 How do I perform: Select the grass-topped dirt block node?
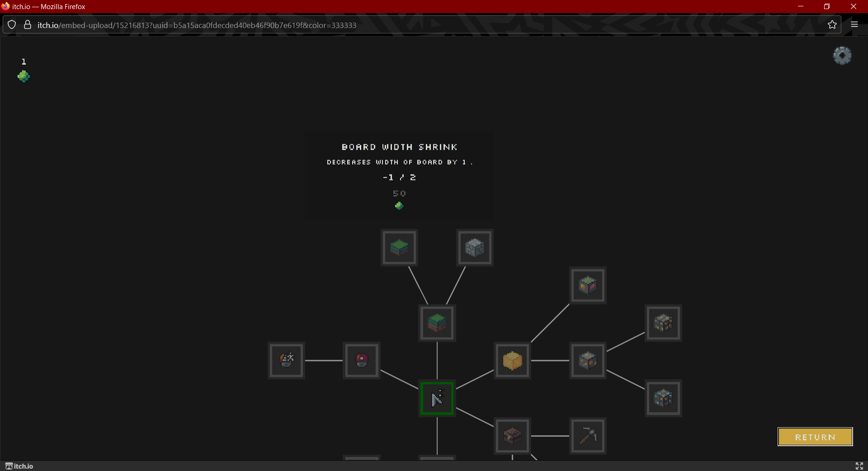pyautogui.click(x=437, y=323)
